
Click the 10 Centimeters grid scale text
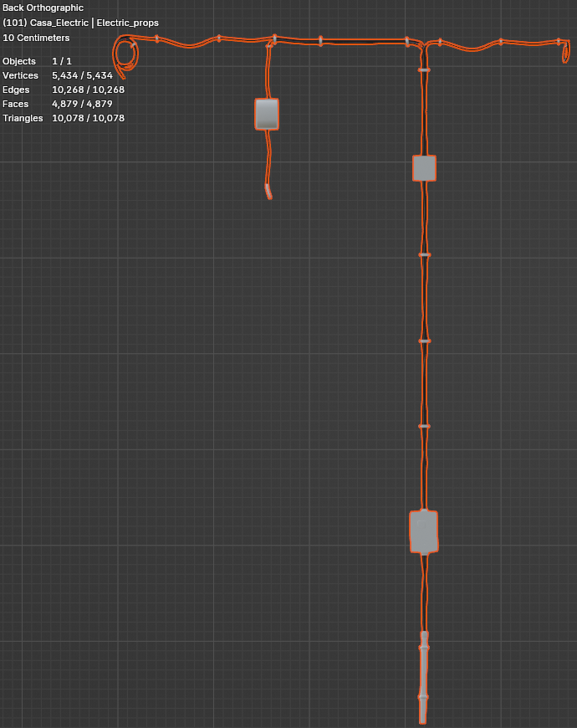(37, 38)
